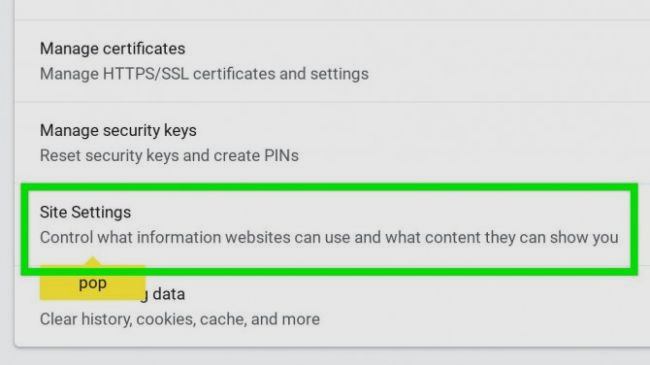Click the blank space beside Manage security keys

[x=423, y=131]
